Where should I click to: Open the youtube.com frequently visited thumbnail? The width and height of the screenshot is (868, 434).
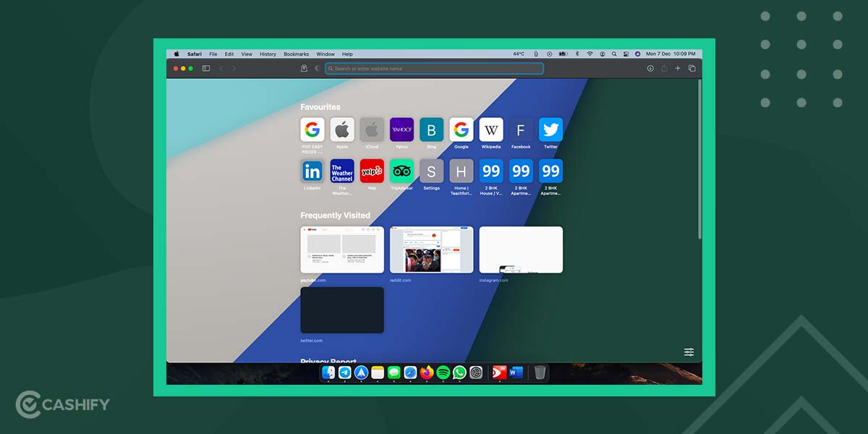tap(341, 249)
